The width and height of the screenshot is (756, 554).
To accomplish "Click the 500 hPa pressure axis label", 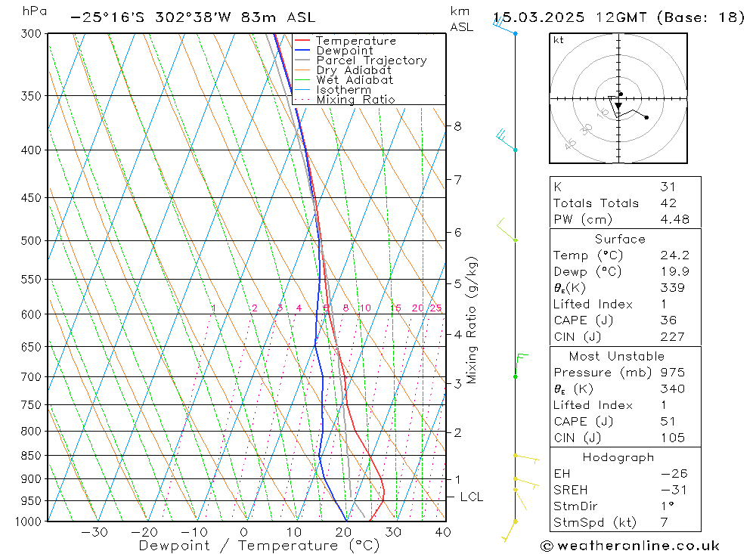I will [x=31, y=240].
